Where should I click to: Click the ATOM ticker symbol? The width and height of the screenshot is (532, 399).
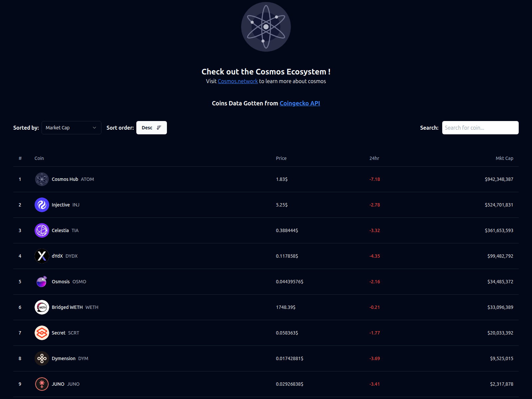87,179
